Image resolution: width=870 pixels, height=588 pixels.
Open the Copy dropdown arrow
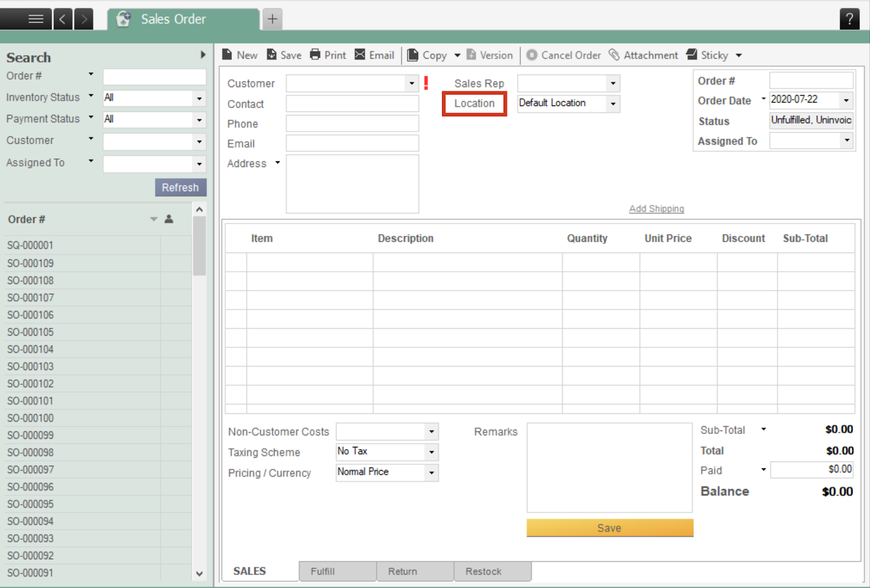[457, 55]
